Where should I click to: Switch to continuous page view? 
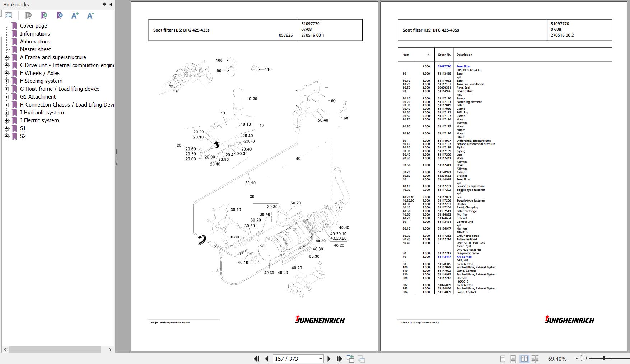click(x=513, y=359)
